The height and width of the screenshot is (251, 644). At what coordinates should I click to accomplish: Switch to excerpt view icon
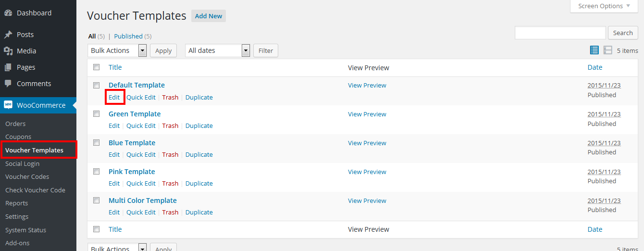608,50
